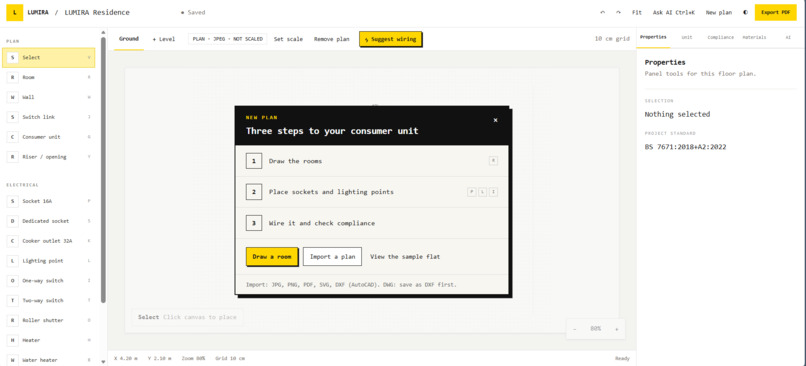Click the Ready status text
This screenshot has width=806, height=366.
[x=622, y=358]
